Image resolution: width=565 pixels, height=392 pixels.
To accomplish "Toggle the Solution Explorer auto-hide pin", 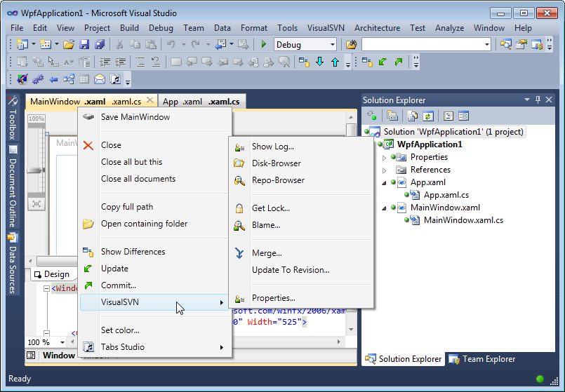I will pyautogui.click(x=538, y=100).
